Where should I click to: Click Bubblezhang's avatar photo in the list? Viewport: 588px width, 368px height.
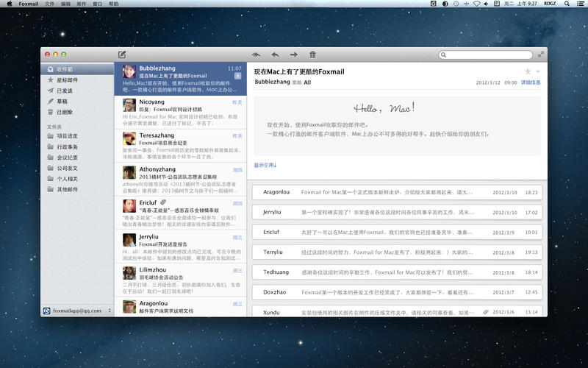click(129, 71)
